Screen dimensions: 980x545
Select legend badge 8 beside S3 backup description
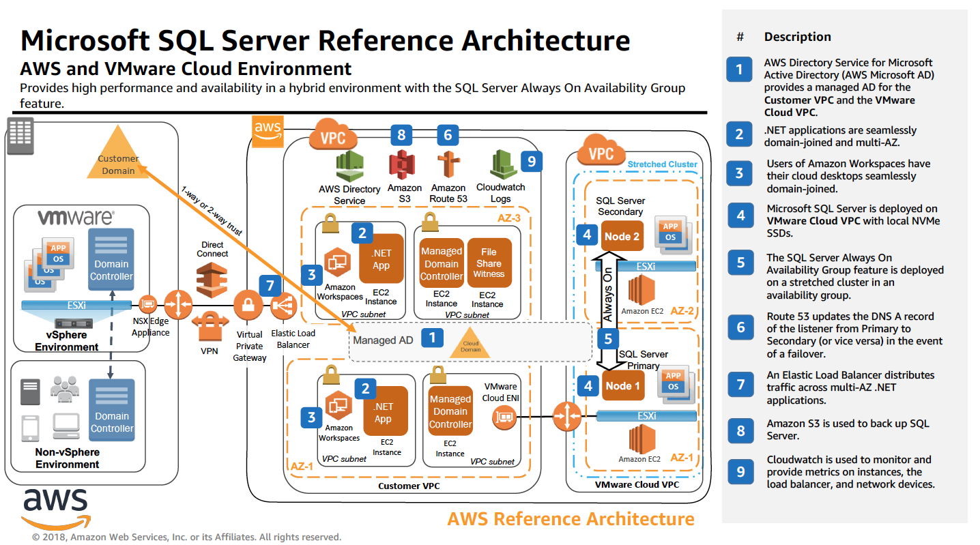click(x=740, y=431)
